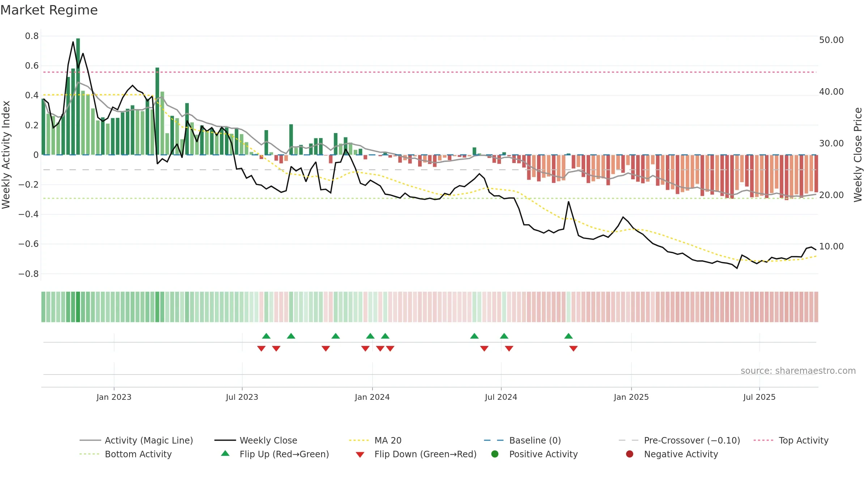868x488 pixels.
Task: Click the MA 20 legend label
Action: (x=388, y=440)
